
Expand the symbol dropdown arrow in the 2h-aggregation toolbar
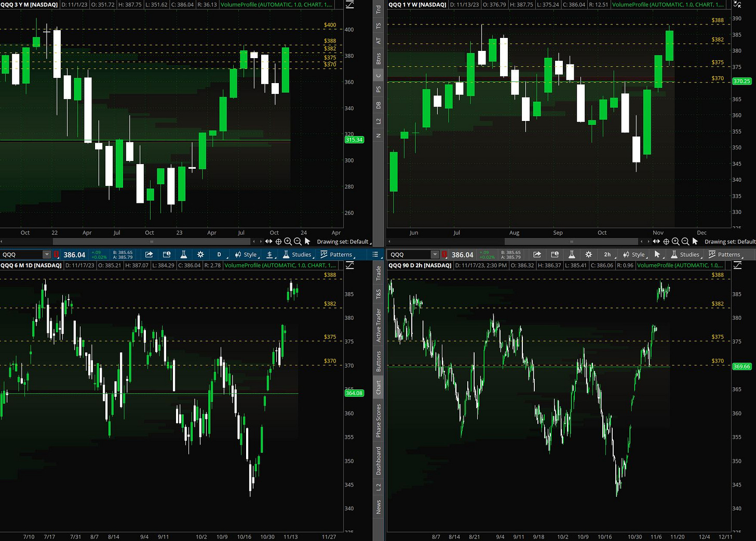435,254
